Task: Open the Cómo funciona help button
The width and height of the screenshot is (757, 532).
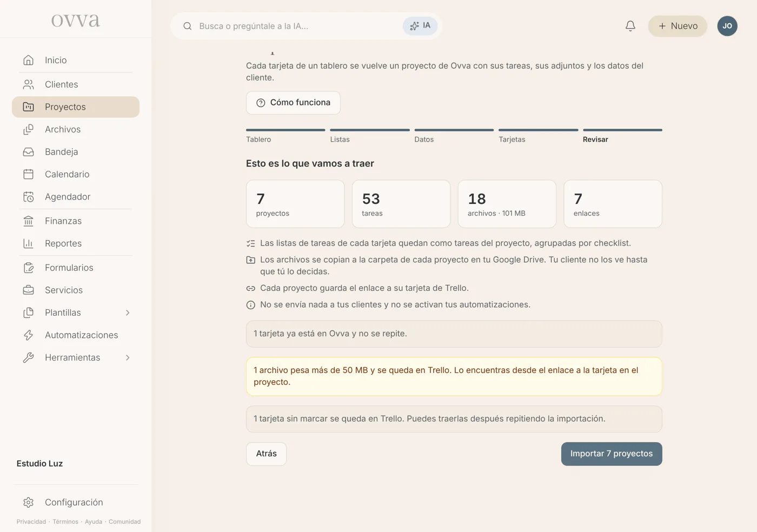Action: click(x=293, y=103)
